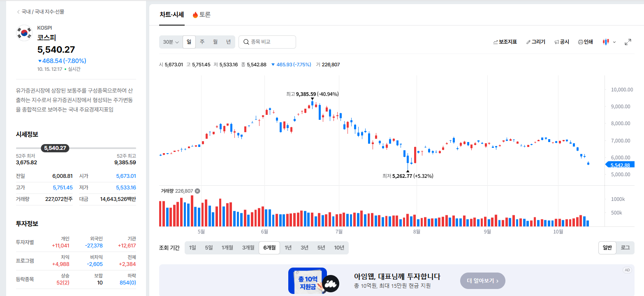The height and width of the screenshot is (296, 644).
Task: Expand the chart type dropdown arrow
Action: coord(614,42)
